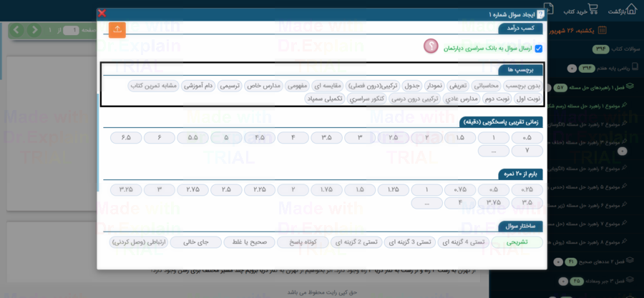Image resolution: width=644 pixels, height=298 pixels.
Task: Click layers icon of فصل 2 عددهای صحیح
Action: (x=630, y=261)
